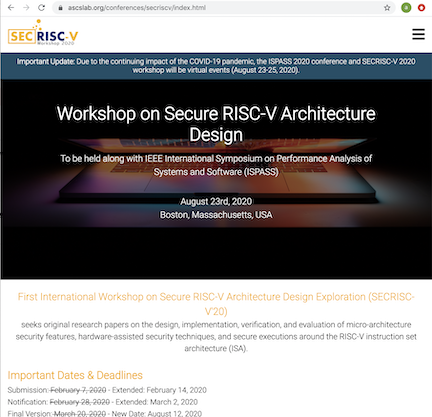The width and height of the screenshot is (432, 417).
Task: Click the browser forward arrow
Action: tap(26, 8)
